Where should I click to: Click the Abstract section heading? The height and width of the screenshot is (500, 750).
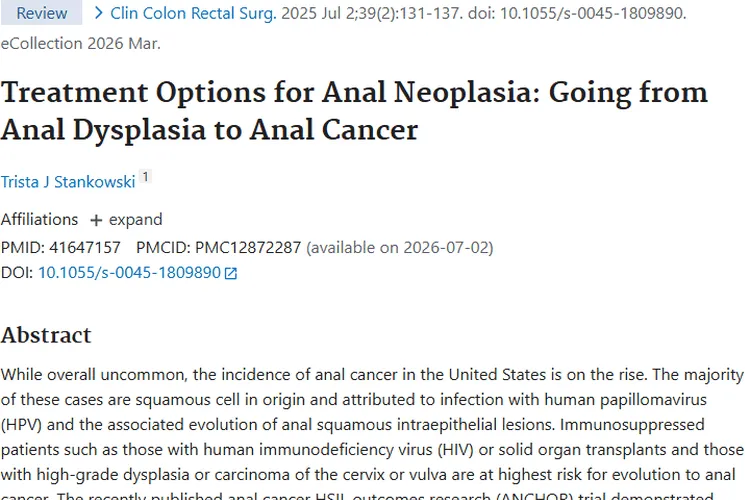click(x=46, y=334)
